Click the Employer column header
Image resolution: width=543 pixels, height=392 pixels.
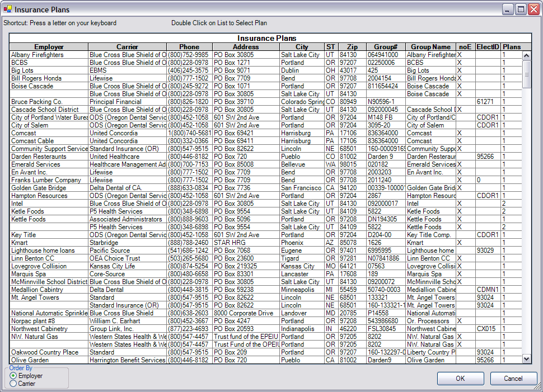[49, 47]
